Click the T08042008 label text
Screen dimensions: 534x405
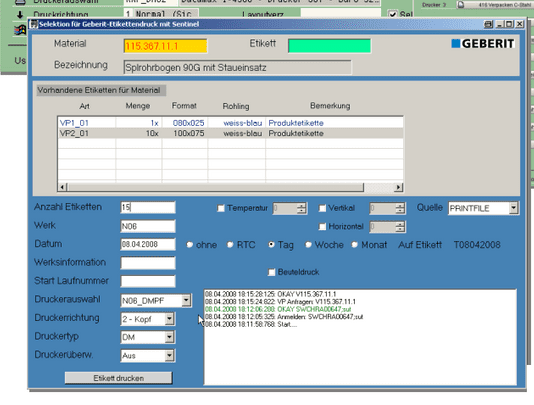477,245
